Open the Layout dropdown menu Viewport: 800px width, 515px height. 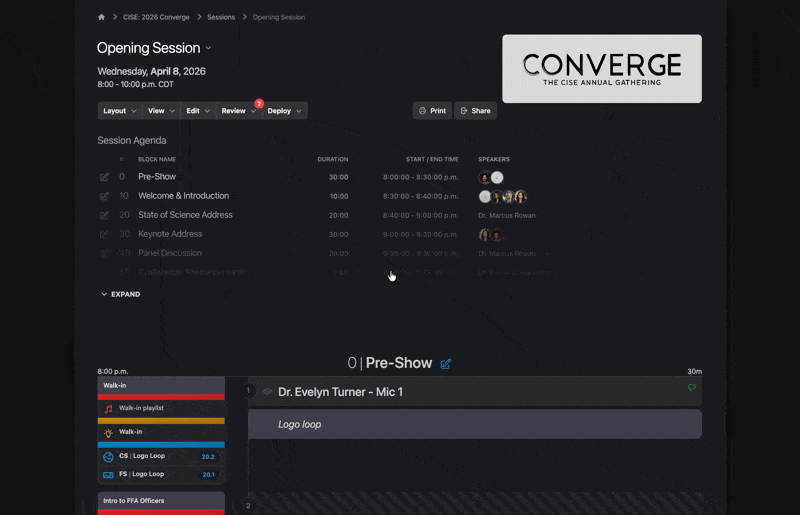pos(120,111)
